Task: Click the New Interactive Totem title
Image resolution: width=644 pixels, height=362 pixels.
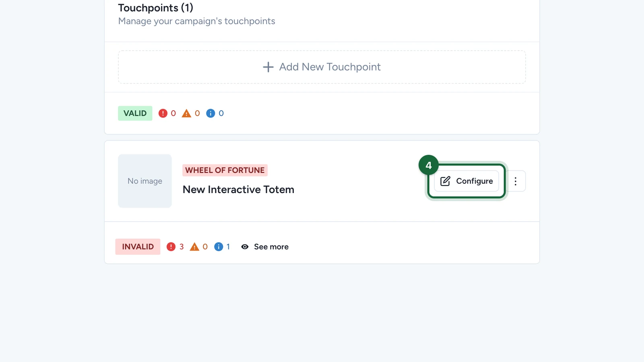Action: pyautogui.click(x=238, y=189)
